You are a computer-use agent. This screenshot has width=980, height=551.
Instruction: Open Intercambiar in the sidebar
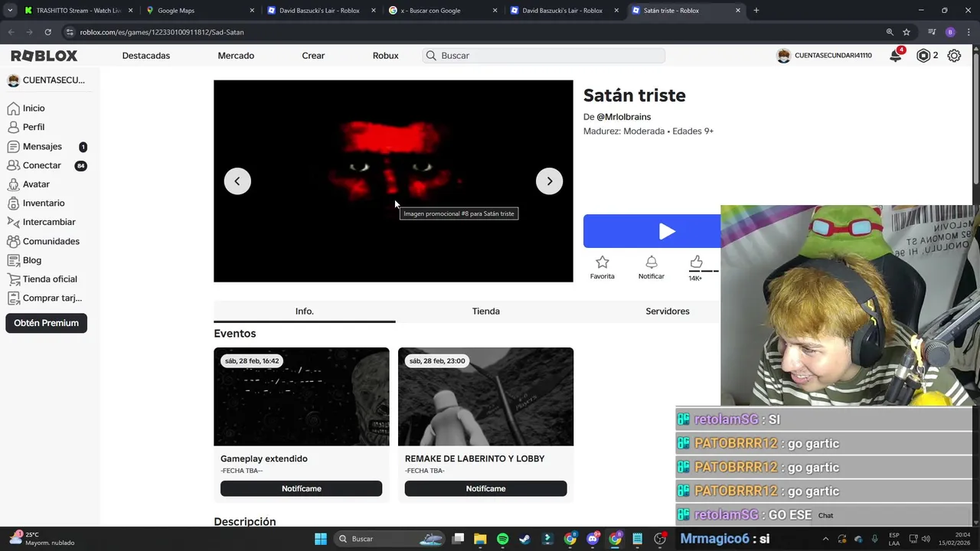pyautogui.click(x=50, y=222)
